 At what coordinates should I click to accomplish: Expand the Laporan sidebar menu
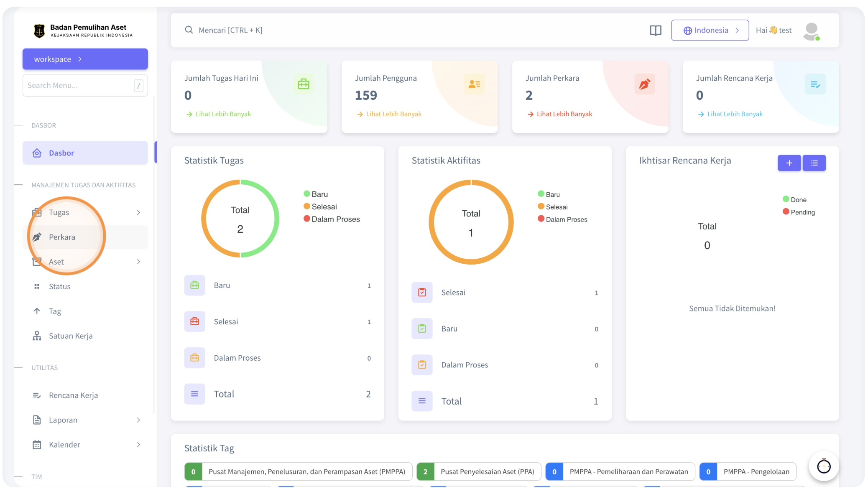coord(85,420)
